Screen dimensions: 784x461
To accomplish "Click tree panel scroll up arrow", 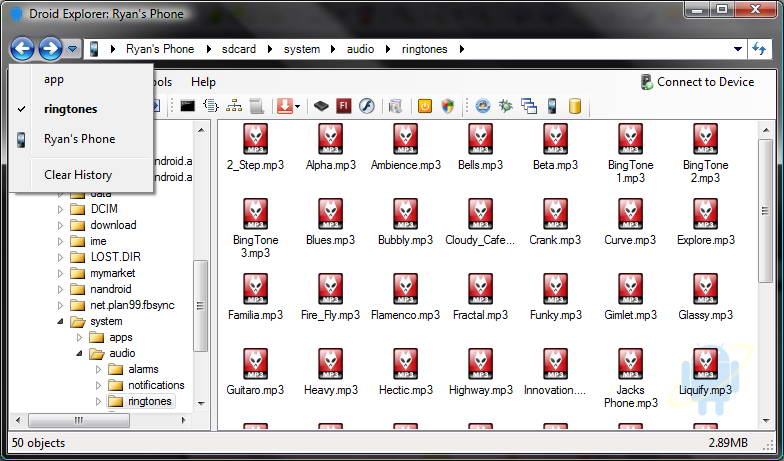I will 201,130.
